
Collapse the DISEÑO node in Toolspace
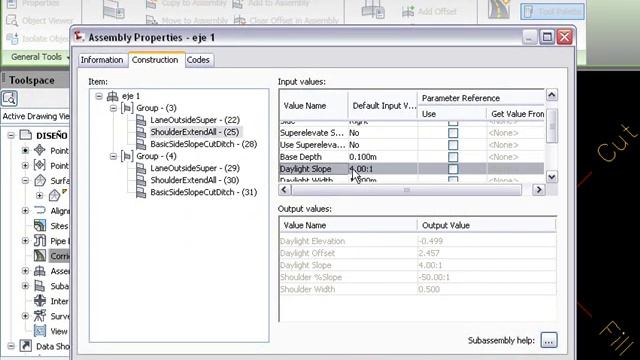(11, 136)
